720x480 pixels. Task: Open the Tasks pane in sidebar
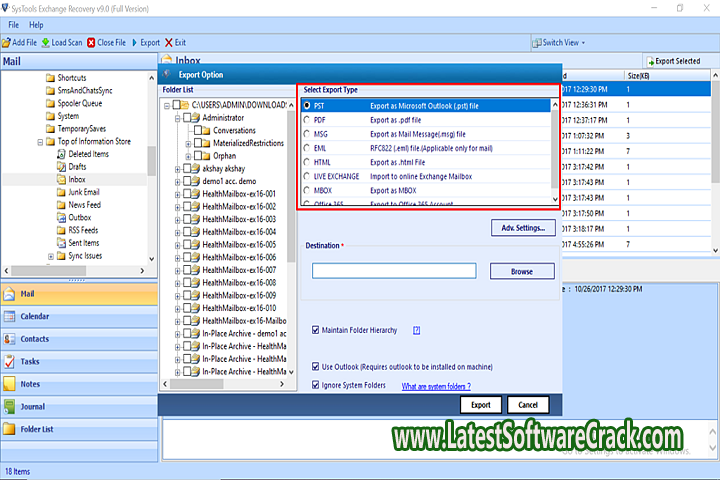tap(30, 361)
